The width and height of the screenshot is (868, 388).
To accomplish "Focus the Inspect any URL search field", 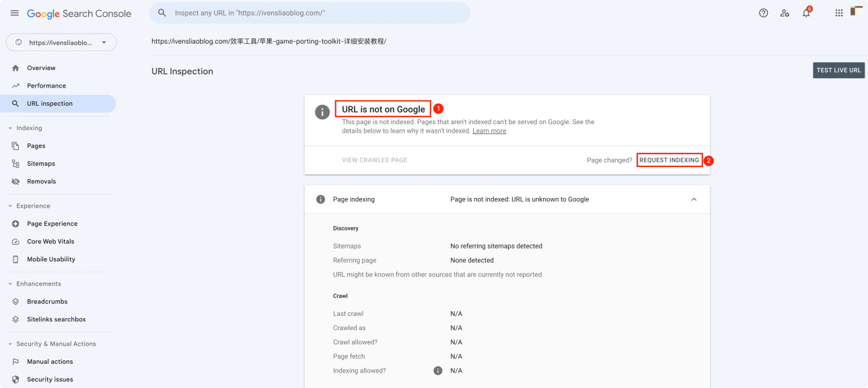I will point(310,13).
